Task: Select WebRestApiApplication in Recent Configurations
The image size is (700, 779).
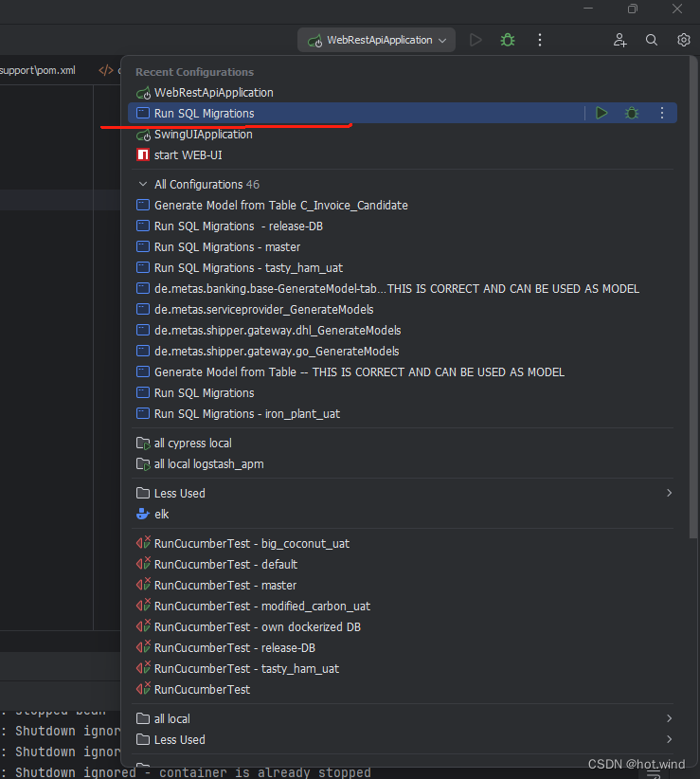Action: pos(403,93)
